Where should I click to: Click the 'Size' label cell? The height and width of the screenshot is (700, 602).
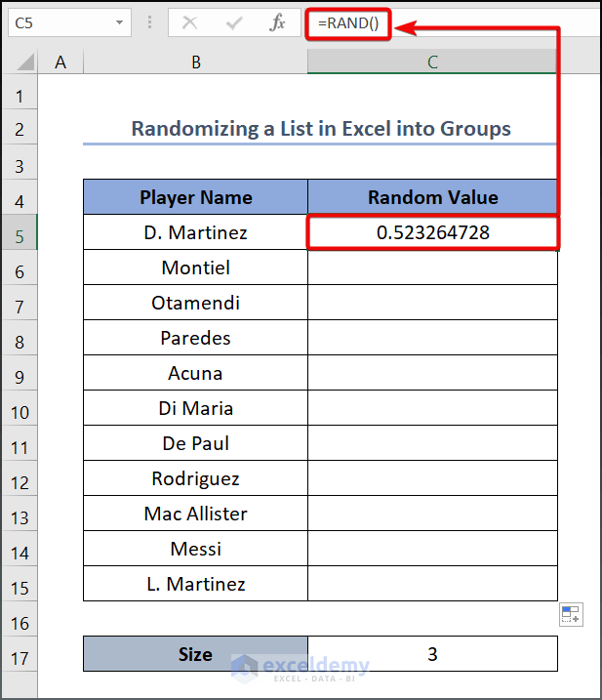pyautogui.click(x=195, y=654)
